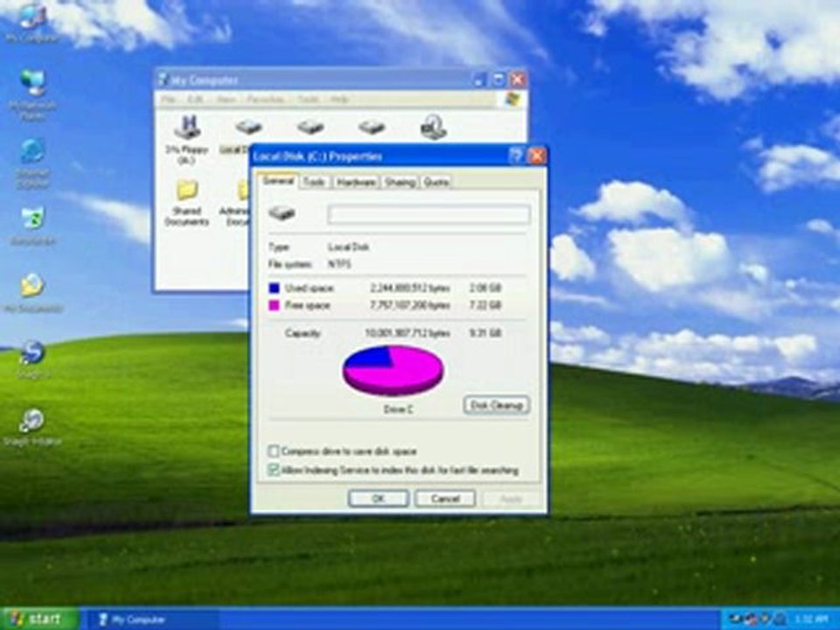This screenshot has height=630, width=840.
Task: Open the Favorites menu in My Computer
Action: 266,99
